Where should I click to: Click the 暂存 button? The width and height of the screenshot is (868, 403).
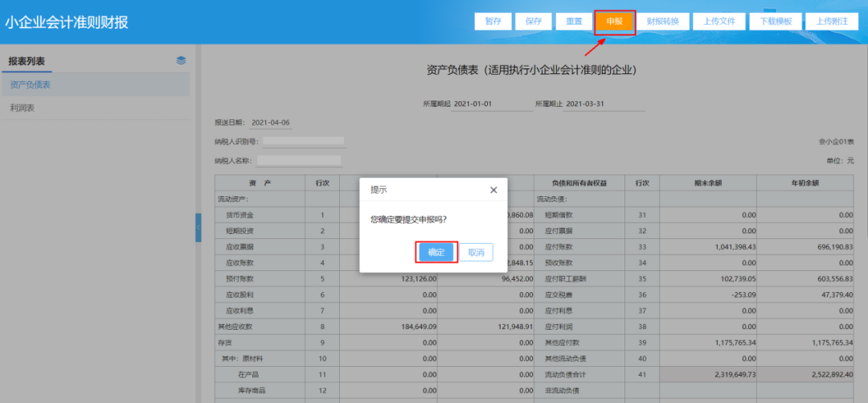pos(493,21)
